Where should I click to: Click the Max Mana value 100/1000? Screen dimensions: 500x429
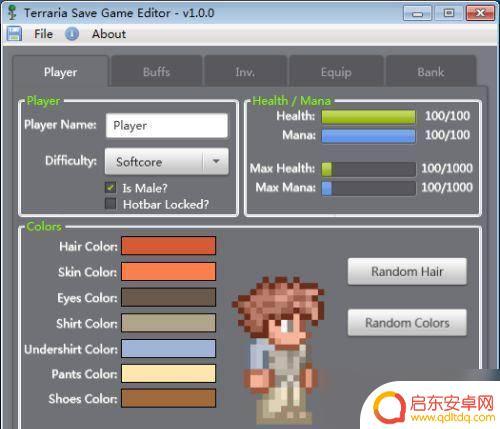pyautogui.click(x=447, y=187)
